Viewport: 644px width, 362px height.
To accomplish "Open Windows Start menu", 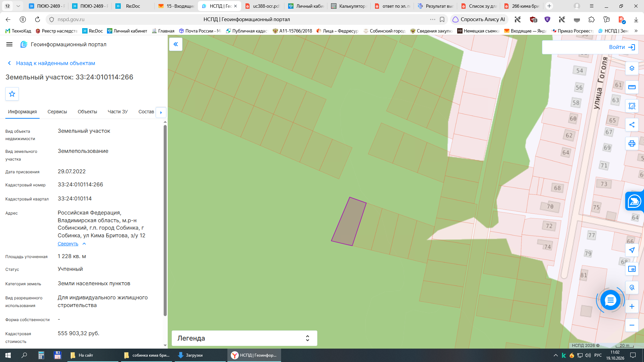I will pos(8,355).
